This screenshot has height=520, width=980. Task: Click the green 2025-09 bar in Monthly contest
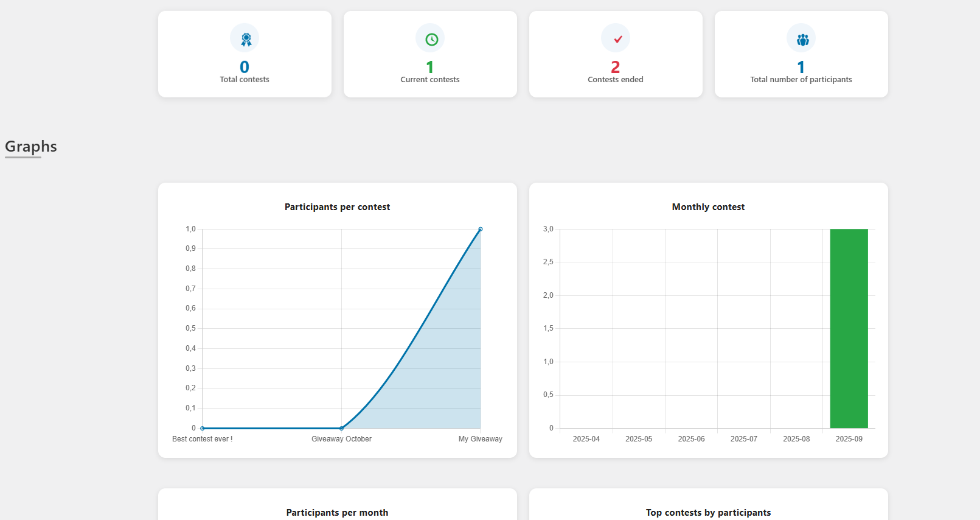(849, 329)
